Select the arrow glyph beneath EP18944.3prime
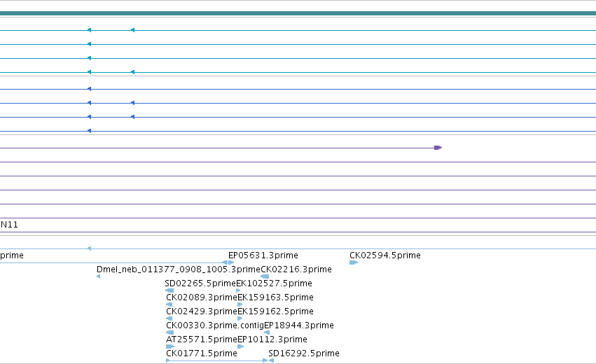Viewport: 596px width, 364px height. [x=267, y=332]
